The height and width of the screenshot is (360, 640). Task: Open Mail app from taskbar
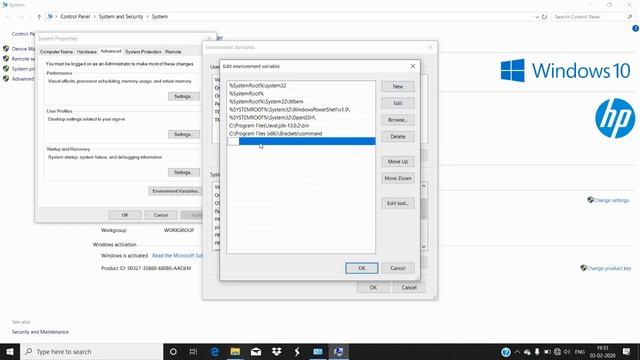[256, 351]
